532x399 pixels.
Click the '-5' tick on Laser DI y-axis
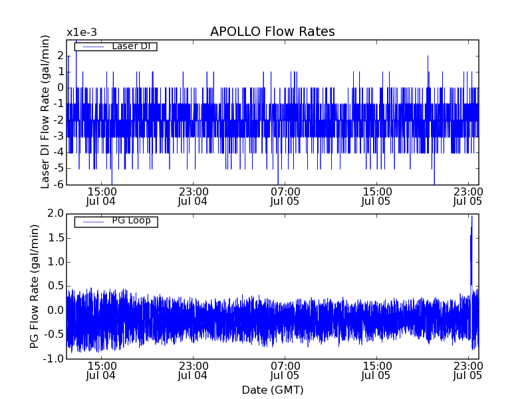point(59,168)
